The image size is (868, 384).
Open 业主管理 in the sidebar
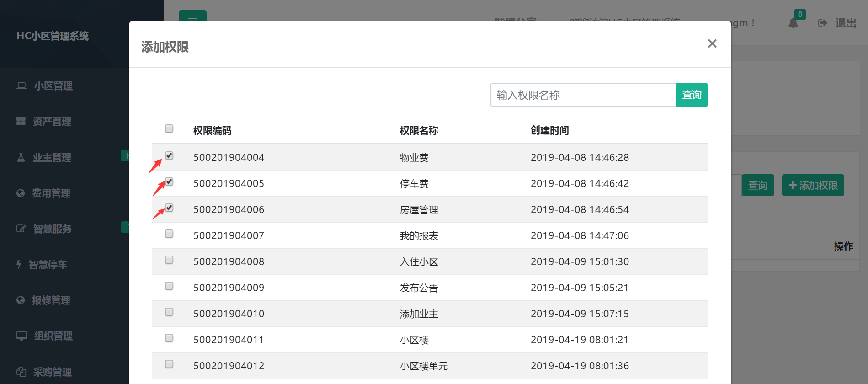point(52,158)
